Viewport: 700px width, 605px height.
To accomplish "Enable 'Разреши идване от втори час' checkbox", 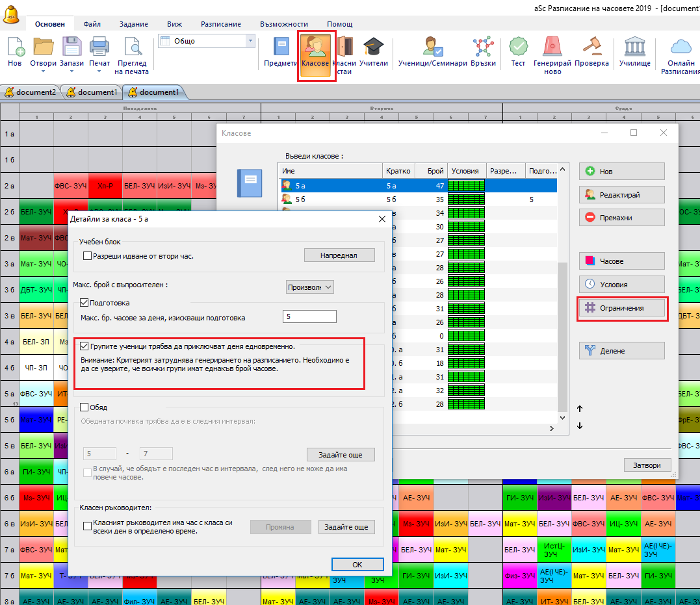I will 88,256.
